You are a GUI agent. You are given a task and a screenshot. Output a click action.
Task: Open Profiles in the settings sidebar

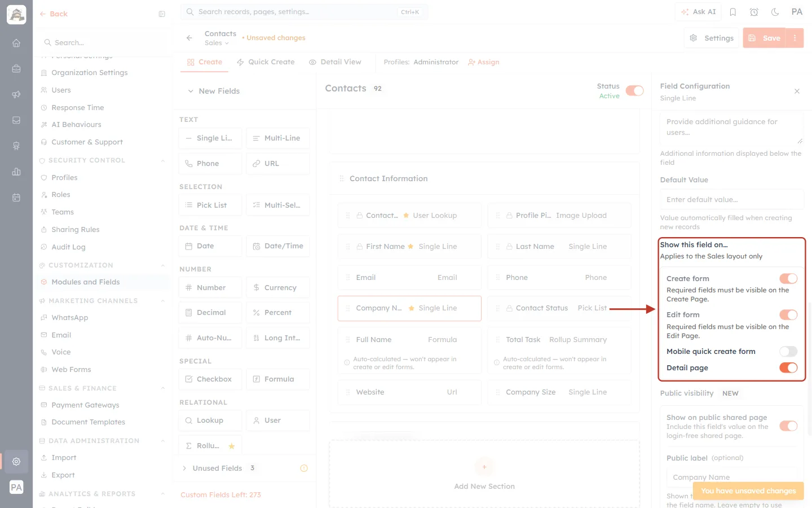click(64, 177)
